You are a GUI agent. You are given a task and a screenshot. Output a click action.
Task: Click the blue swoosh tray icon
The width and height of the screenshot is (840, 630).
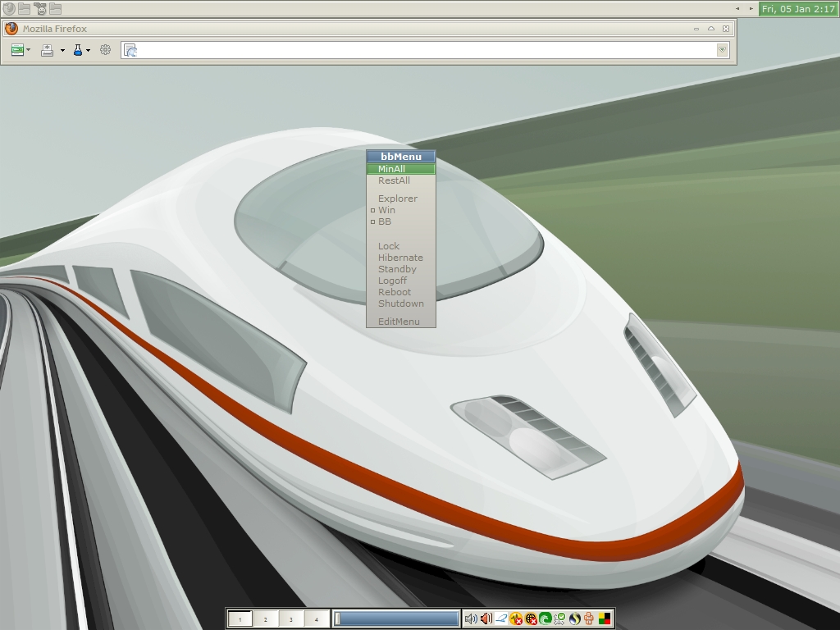coord(501,619)
